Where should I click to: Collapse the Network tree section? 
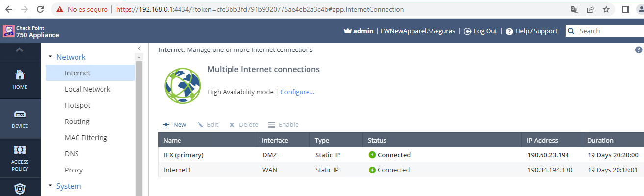click(x=50, y=57)
